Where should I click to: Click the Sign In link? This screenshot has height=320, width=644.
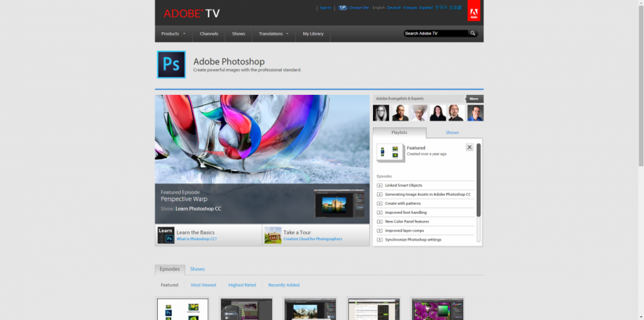pos(326,8)
